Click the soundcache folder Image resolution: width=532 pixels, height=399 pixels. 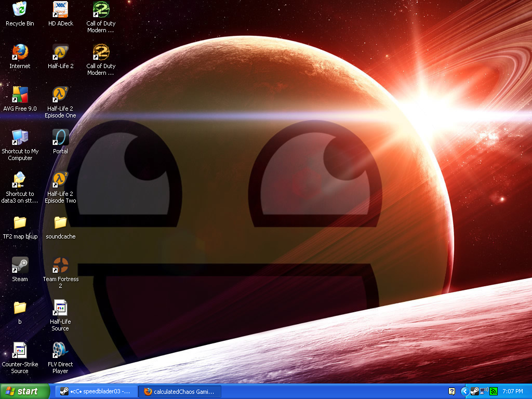point(60,222)
